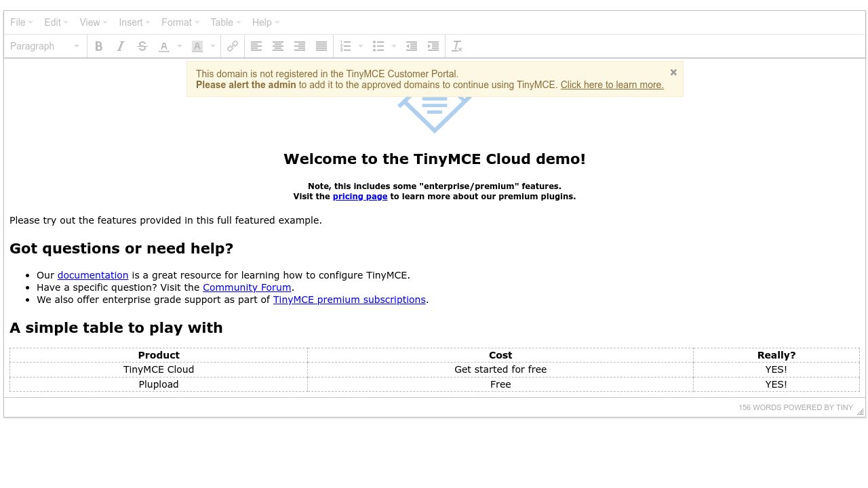Grab the editor resize handle
868x488 pixels.
(861, 411)
